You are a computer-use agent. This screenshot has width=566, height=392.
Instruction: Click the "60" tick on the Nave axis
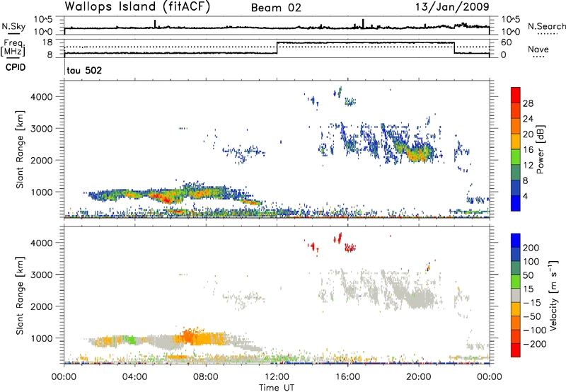pyautogui.click(x=507, y=42)
